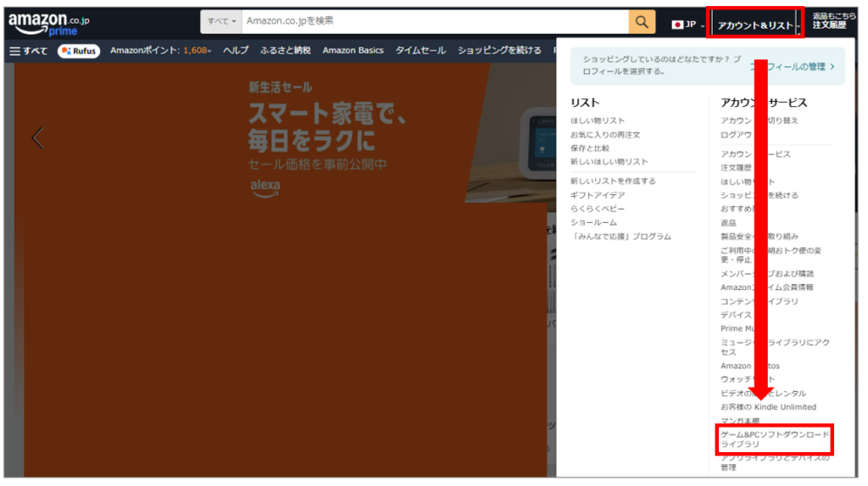Open Amazonプライム会員情報
The width and height of the screenshot is (868, 486).
click(766, 288)
